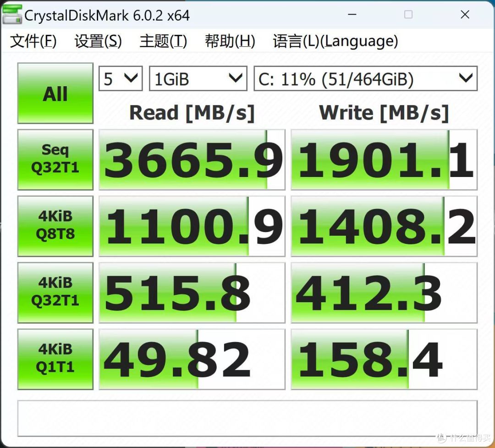Click the Read [MB/s] column header
This screenshot has height=448, width=495.
192,113
